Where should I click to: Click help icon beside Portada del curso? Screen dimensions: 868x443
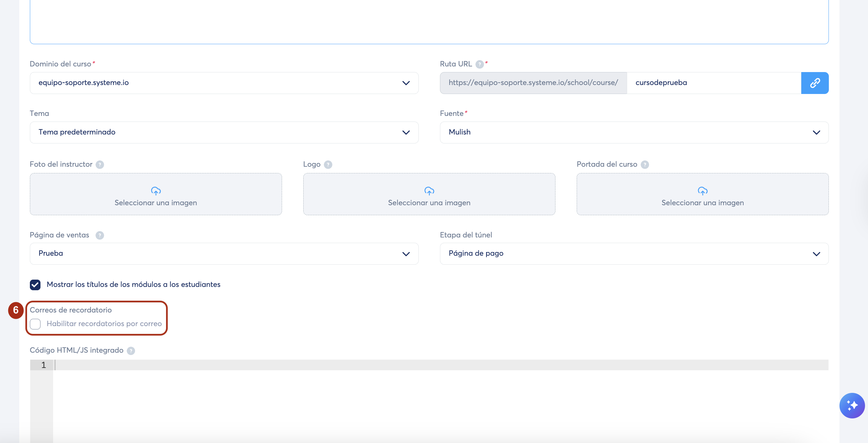645,164
